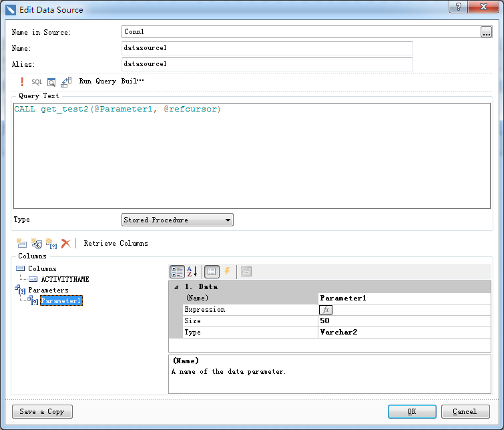
Task: Select the ACTIVITYNAME column tree item
Action: click(x=65, y=280)
